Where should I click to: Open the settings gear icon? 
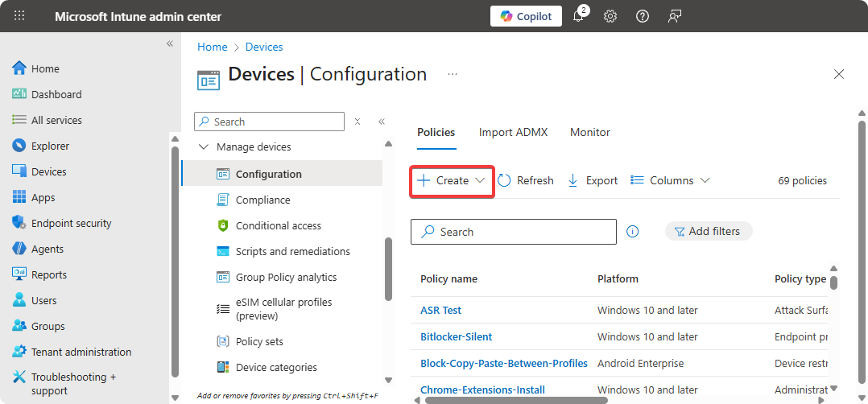(x=610, y=17)
